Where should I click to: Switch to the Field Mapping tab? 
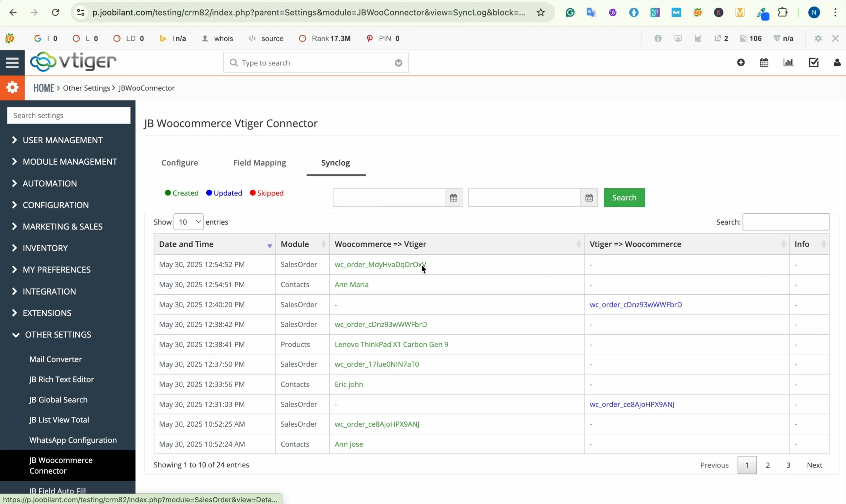click(x=259, y=163)
